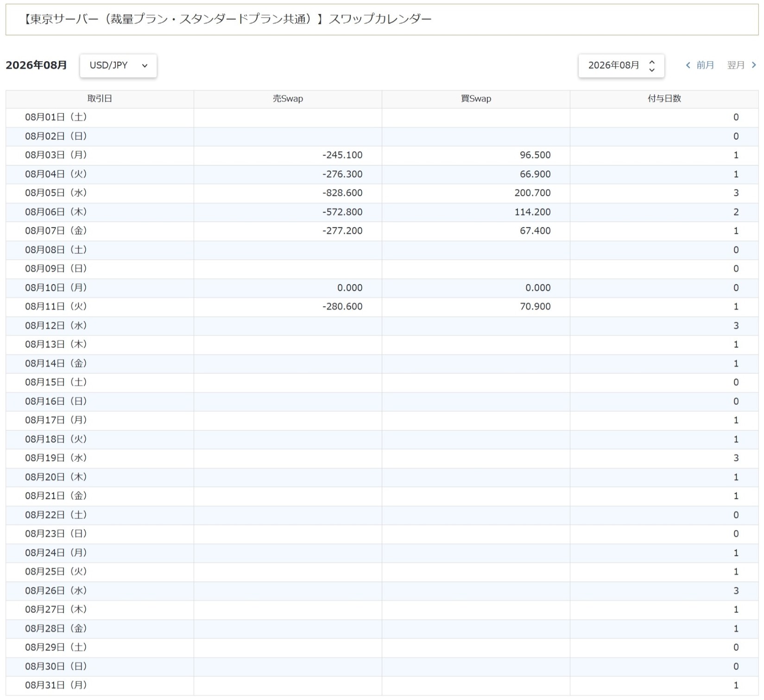764x700 pixels.
Task: Click the 付与日数 column header
Action: click(664, 99)
